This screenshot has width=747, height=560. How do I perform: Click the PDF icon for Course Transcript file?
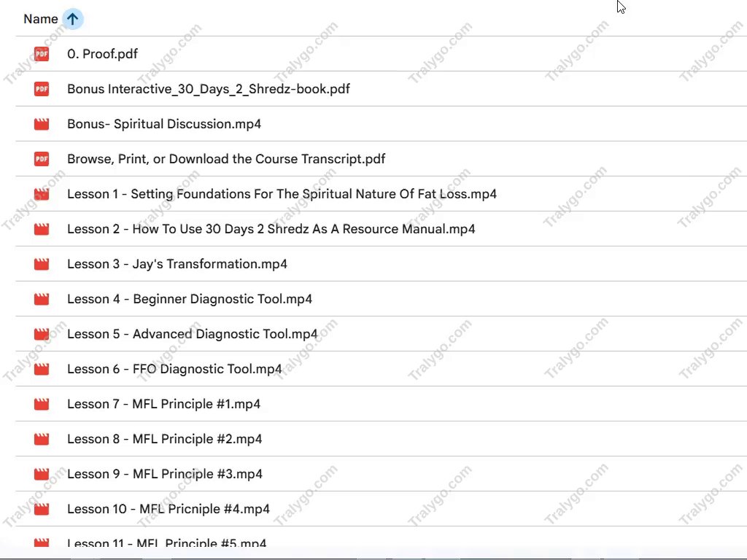click(x=42, y=159)
